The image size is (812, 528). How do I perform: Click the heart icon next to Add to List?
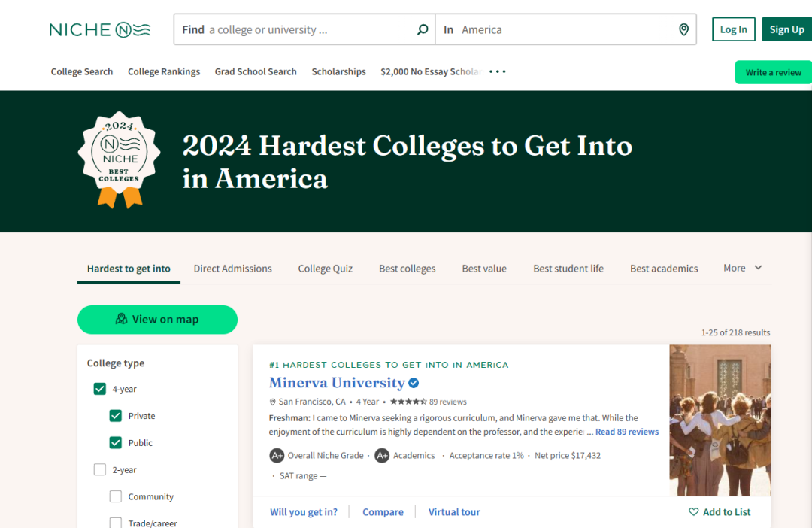coord(693,512)
